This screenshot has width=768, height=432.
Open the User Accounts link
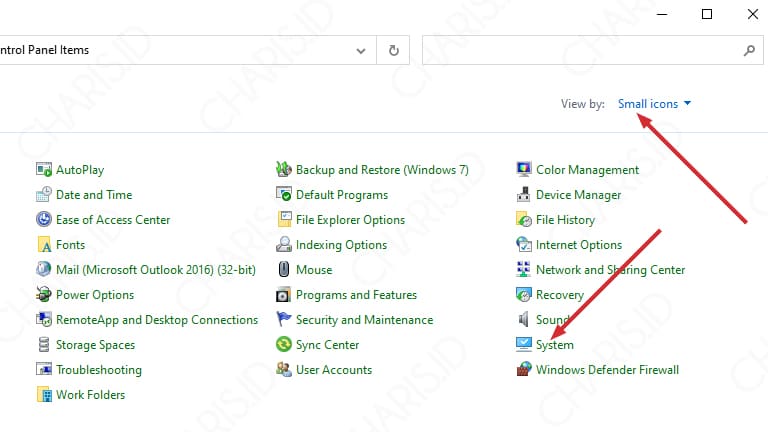[x=334, y=370]
